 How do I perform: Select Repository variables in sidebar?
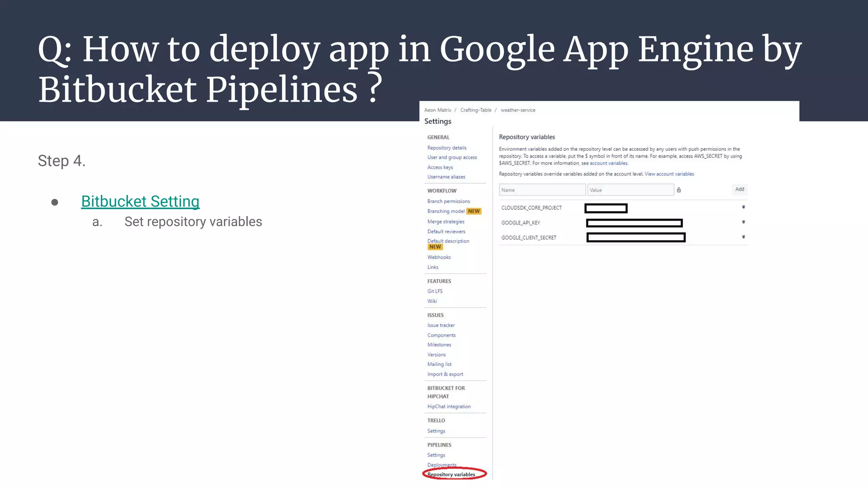click(451, 475)
